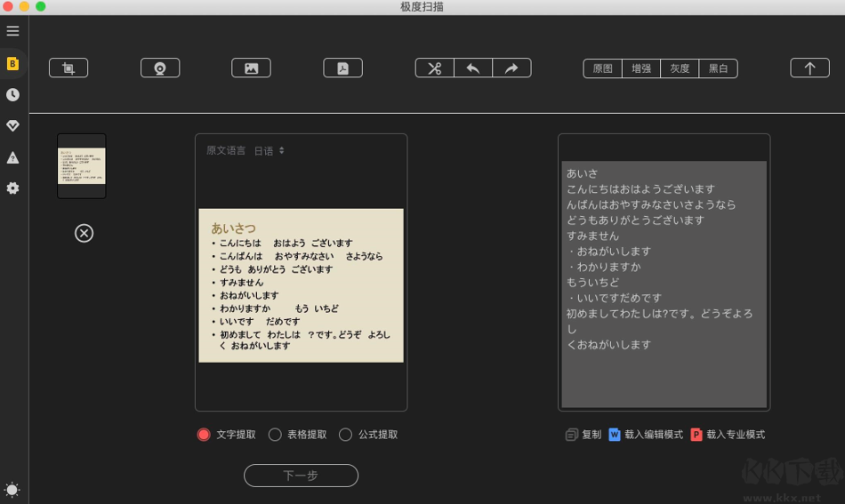Open the webcam capture tool

coord(160,68)
